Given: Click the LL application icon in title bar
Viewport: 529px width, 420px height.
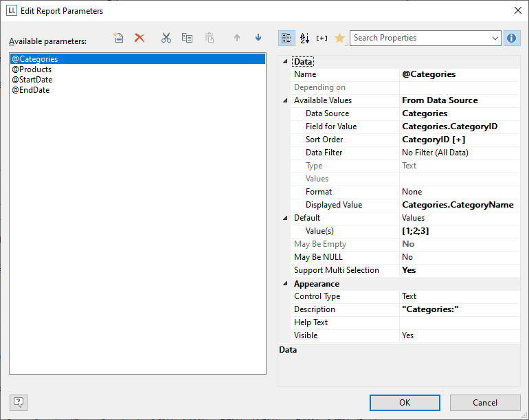Looking at the screenshot, I should click(12, 10).
